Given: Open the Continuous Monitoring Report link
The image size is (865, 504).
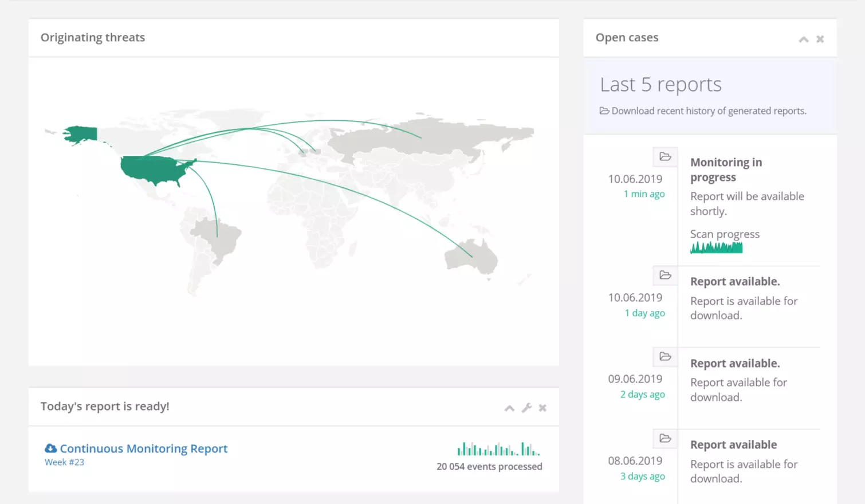Looking at the screenshot, I should [x=144, y=448].
